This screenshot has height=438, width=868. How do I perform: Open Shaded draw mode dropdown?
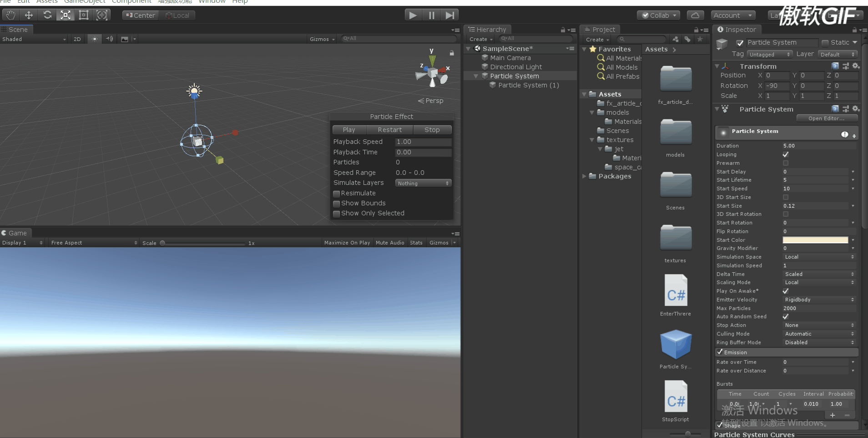coord(34,39)
